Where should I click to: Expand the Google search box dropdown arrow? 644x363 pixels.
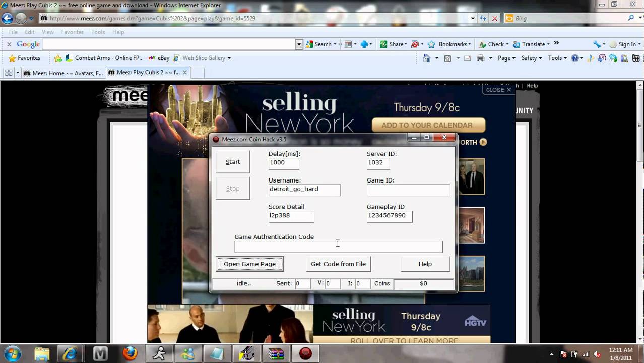tap(299, 44)
